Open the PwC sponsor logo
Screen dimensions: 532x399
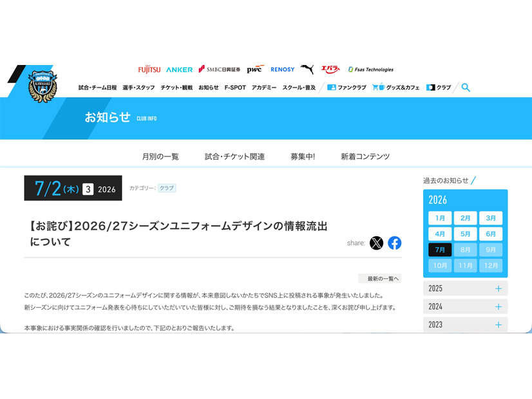tap(255, 69)
